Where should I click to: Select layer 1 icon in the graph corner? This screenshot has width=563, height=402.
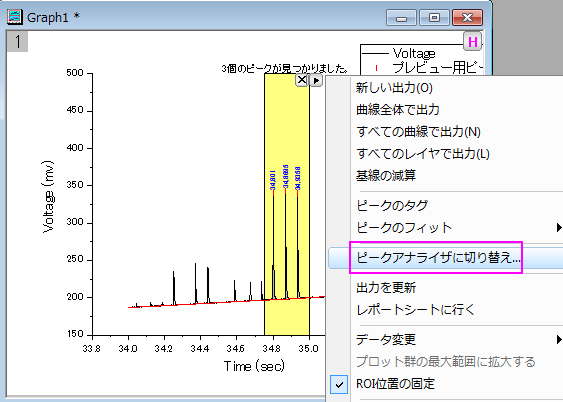pyautogui.click(x=17, y=42)
